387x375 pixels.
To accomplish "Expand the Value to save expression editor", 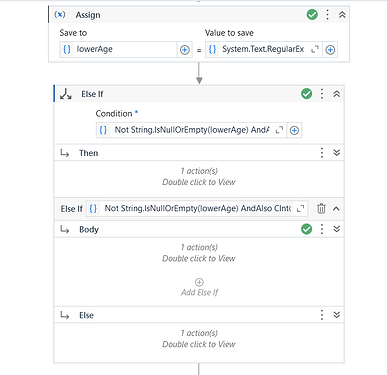I will (x=315, y=49).
